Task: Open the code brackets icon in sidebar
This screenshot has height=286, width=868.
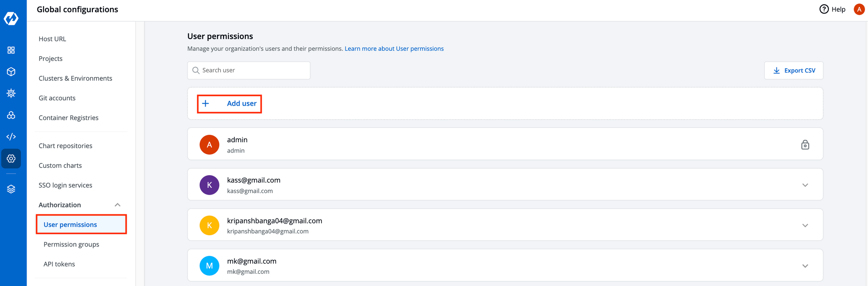Action: [11, 136]
